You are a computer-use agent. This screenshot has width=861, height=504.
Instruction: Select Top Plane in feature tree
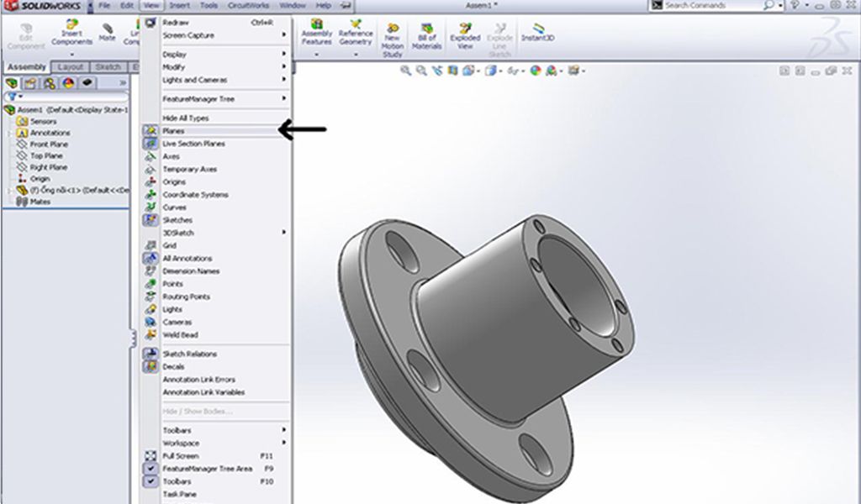(46, 155)
